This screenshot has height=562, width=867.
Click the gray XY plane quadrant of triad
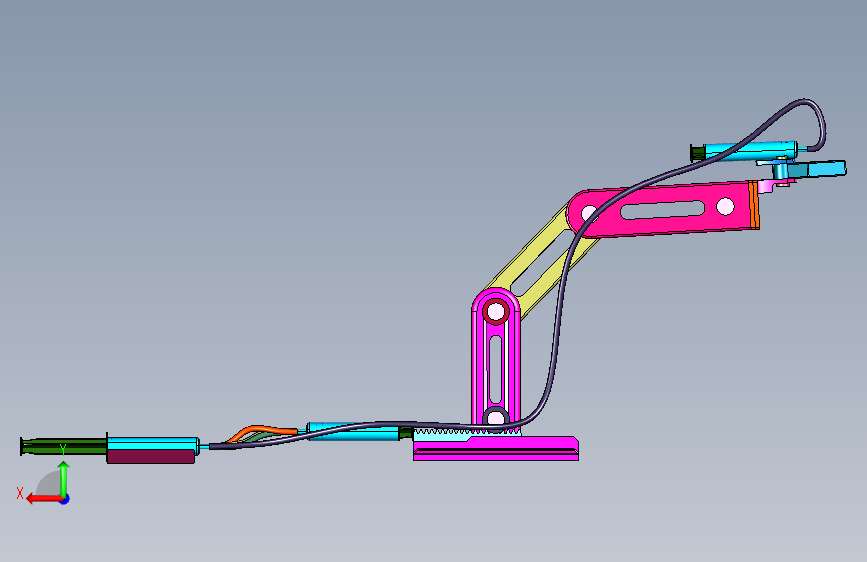[x=50, y=485]
